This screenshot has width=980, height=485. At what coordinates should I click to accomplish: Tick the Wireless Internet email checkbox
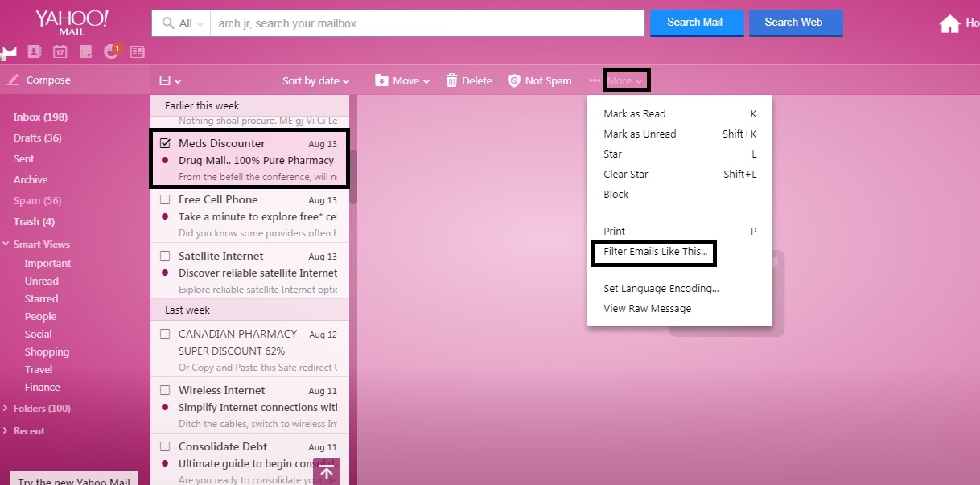coord(165,390)
